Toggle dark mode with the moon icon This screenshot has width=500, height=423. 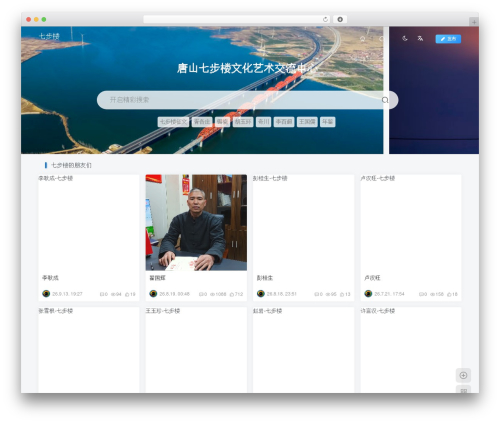[x=405, y=38]
